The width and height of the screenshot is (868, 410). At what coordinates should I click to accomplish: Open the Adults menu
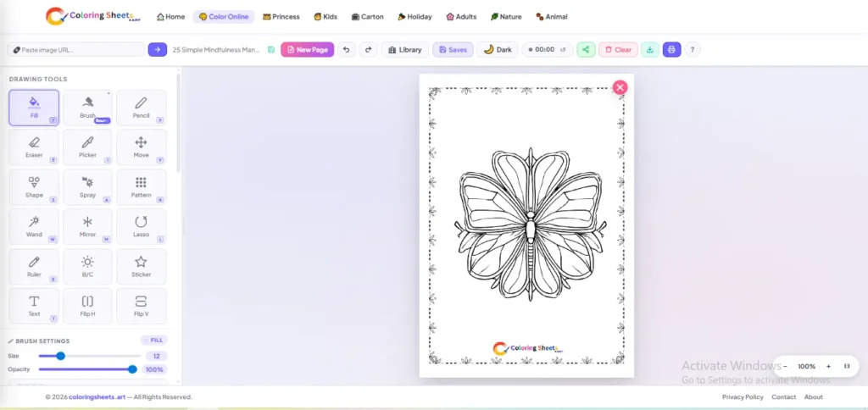point(461,17)
